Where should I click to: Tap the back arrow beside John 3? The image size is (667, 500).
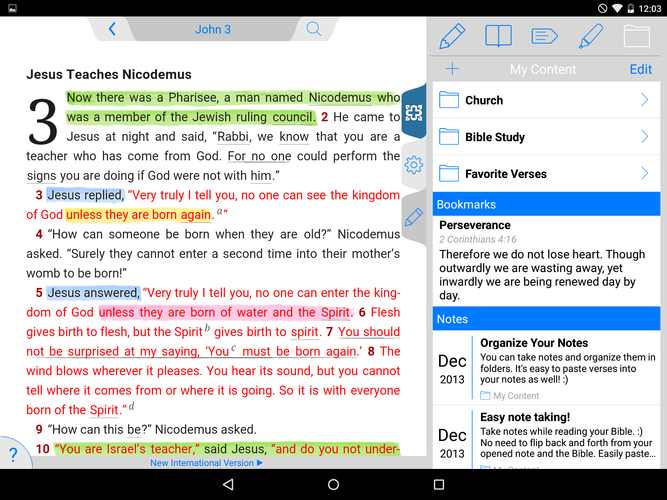point(112,29)
